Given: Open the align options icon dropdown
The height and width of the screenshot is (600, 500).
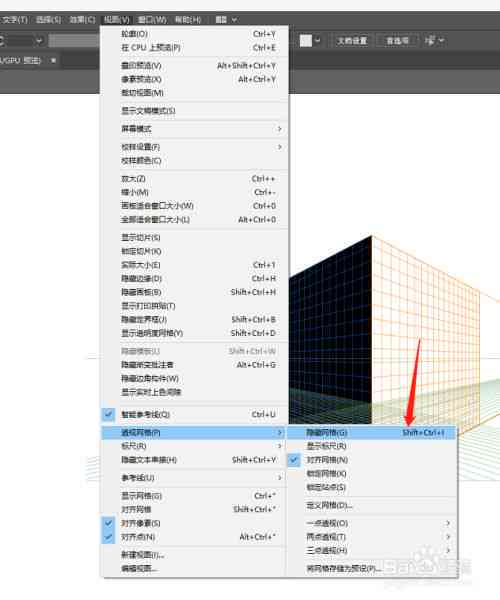Looking at the screenshot, I should tap(435, 41).
